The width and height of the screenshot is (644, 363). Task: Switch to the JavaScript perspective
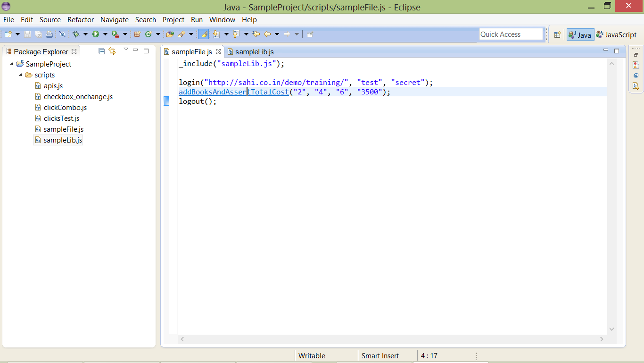[618, 34]
